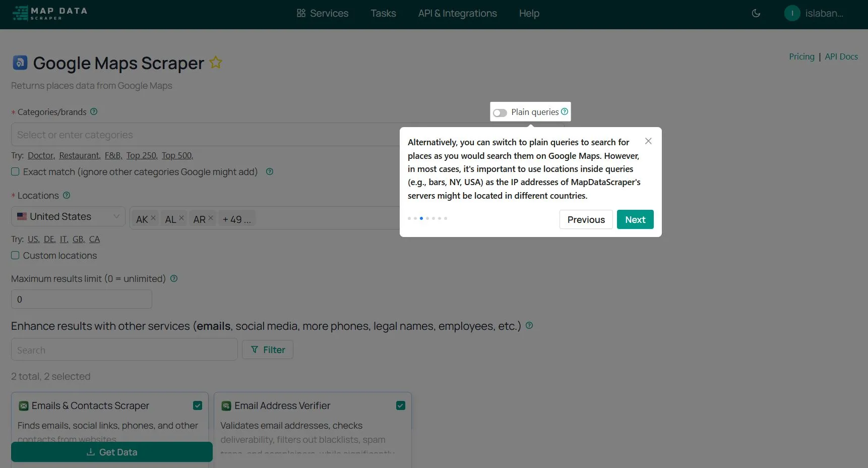Try the Restaurant category suggestion
The width and height of the screenshot is (868, 468).
pyautogui.click(x=80, y=155)
